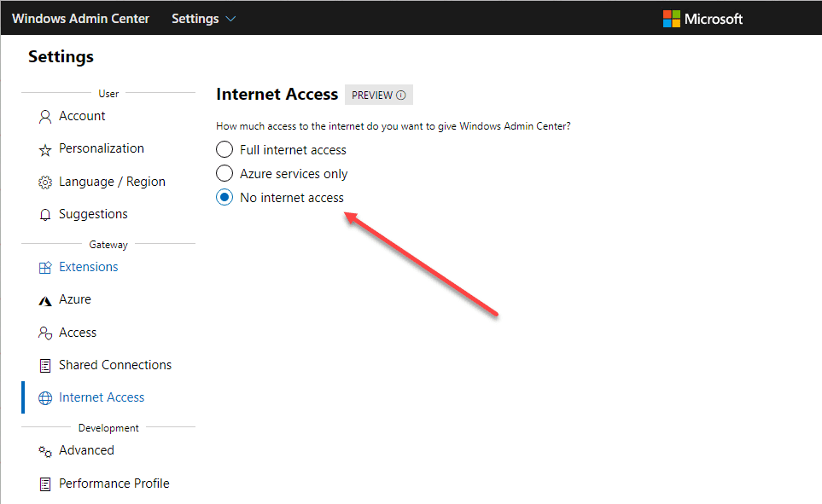Select No internet access radio button
The width and height of the screenshot is (822, 504).
tap(224, 198)
